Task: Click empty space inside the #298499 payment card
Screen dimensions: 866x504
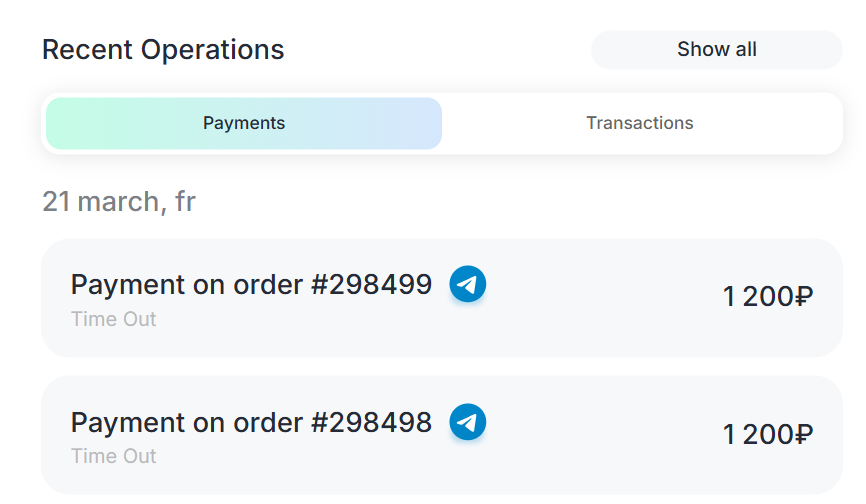Action: click(600, 298)
